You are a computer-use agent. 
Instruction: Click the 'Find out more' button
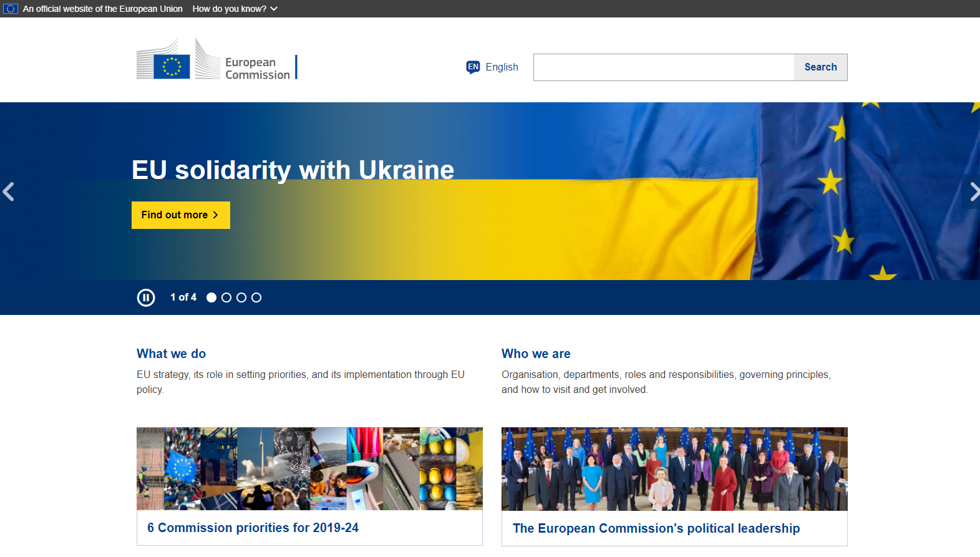pos(181,215)
